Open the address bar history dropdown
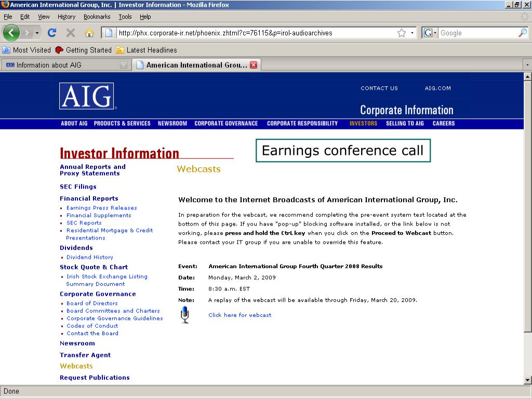Viewport: 532px width, 399px height. point(412,33)
